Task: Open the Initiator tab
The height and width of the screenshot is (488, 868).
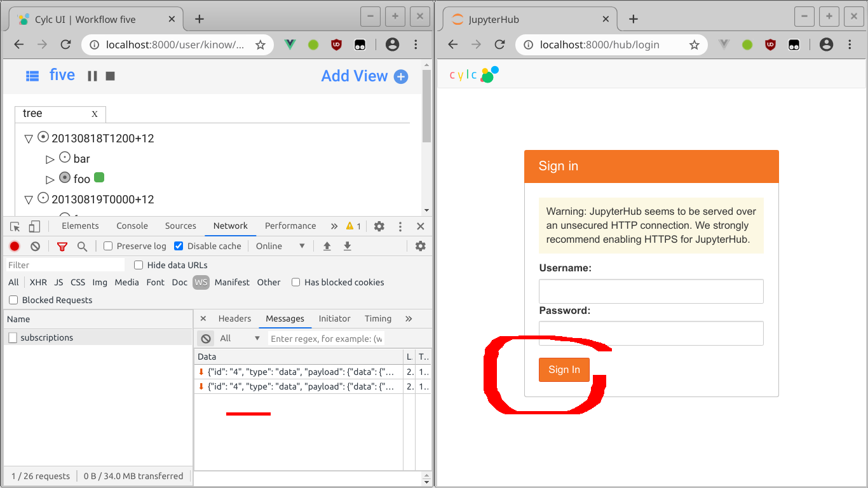Action: point(334,318)
